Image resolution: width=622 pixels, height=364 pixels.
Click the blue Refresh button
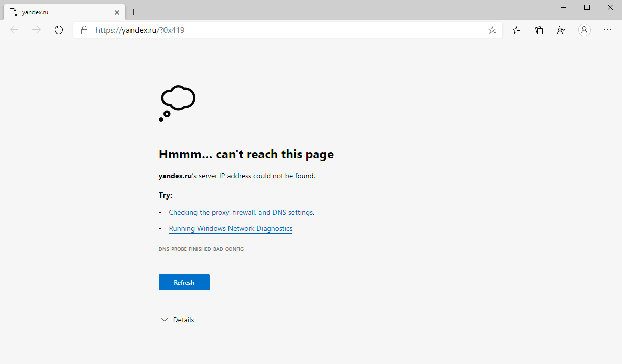coord(184,282)
